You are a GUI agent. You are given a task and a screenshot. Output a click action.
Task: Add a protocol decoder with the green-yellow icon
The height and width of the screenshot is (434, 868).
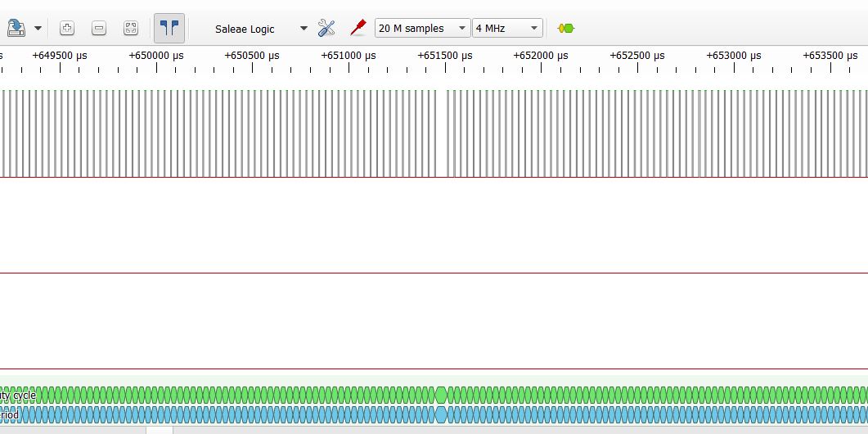(566, 29)
